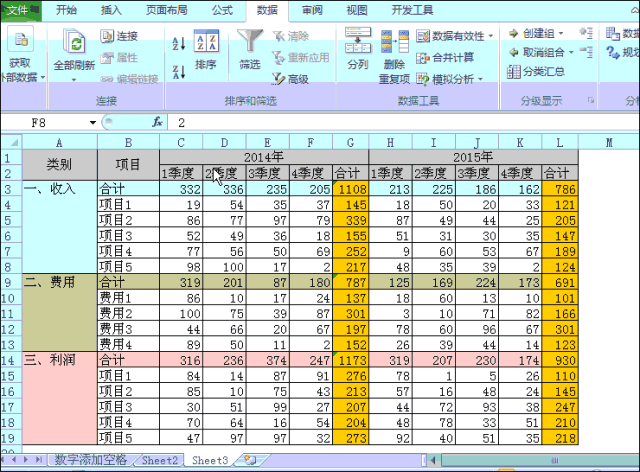
Task: Click the Select All corner triangle
Action: click(11, 142)
